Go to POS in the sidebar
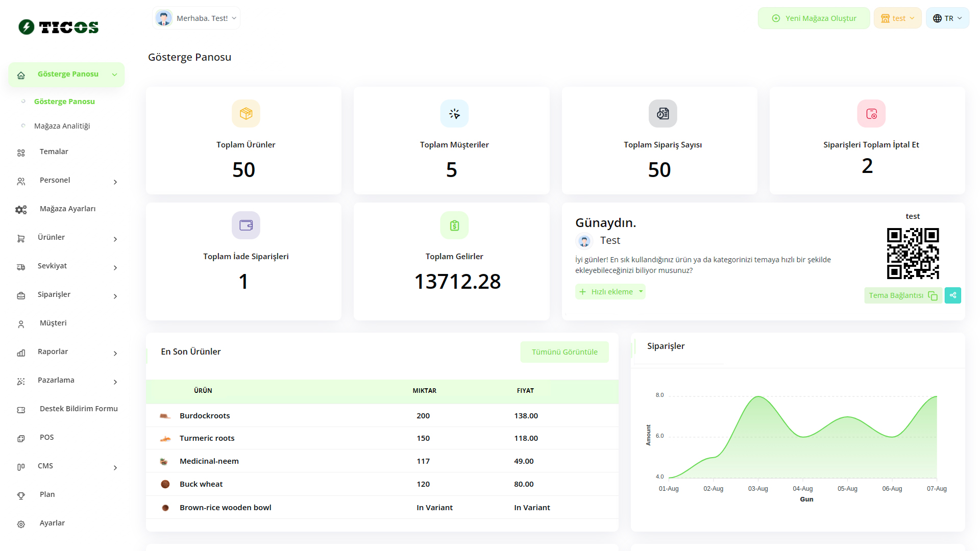Image resolution: width=980 pixels, height=551 pixels. (x=46, y=437)
